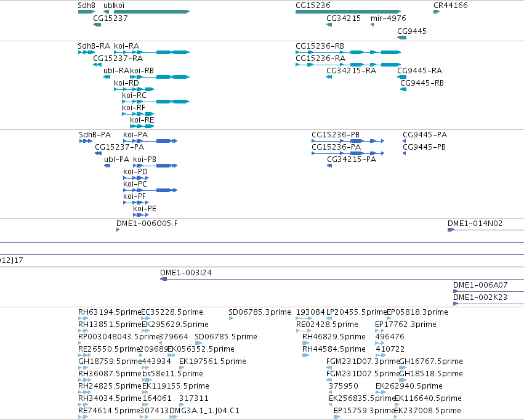
Task: Click the koi-PE protein label
Action: click(x=145, y=209)
